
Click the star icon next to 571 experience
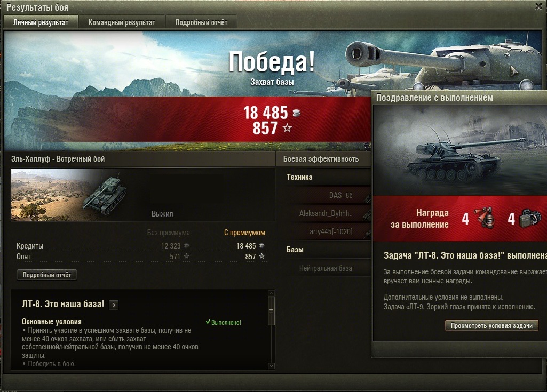[187, 256]
